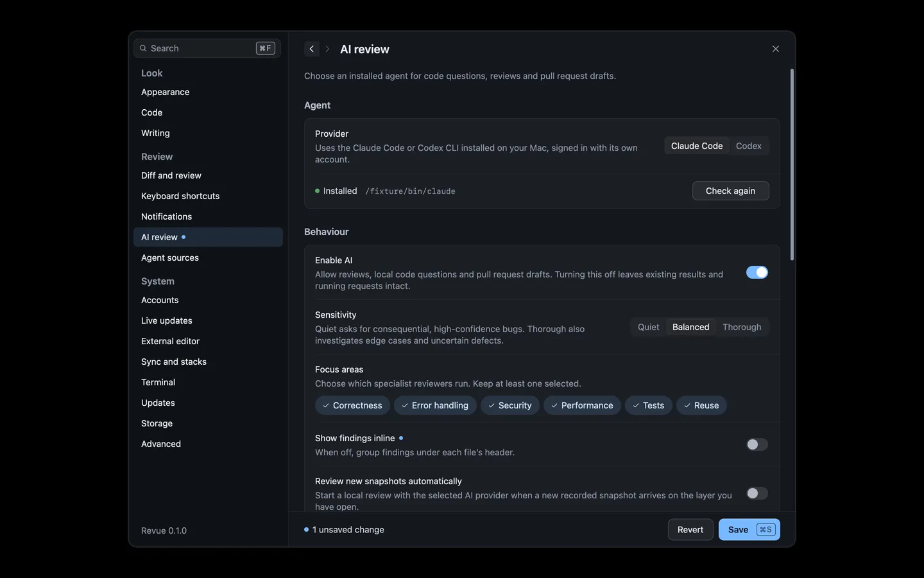Viewport: 924px width, 578px height.
Task: Click the Check again button
Action: (x=731, y=191)
